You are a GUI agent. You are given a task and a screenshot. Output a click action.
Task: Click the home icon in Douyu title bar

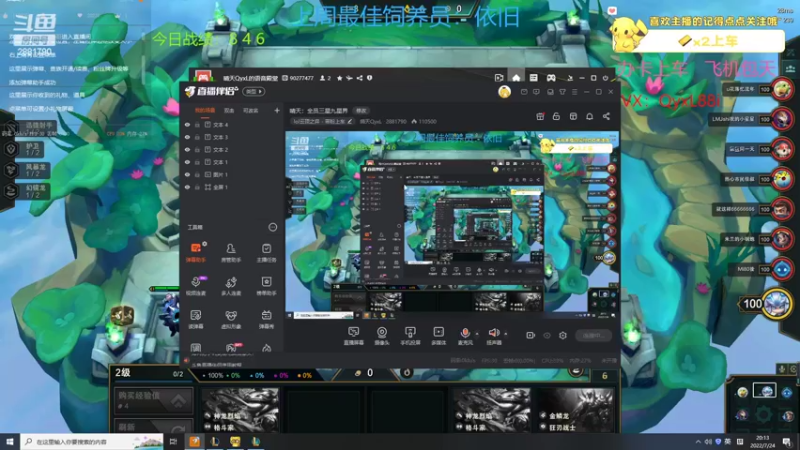[516, 78]
